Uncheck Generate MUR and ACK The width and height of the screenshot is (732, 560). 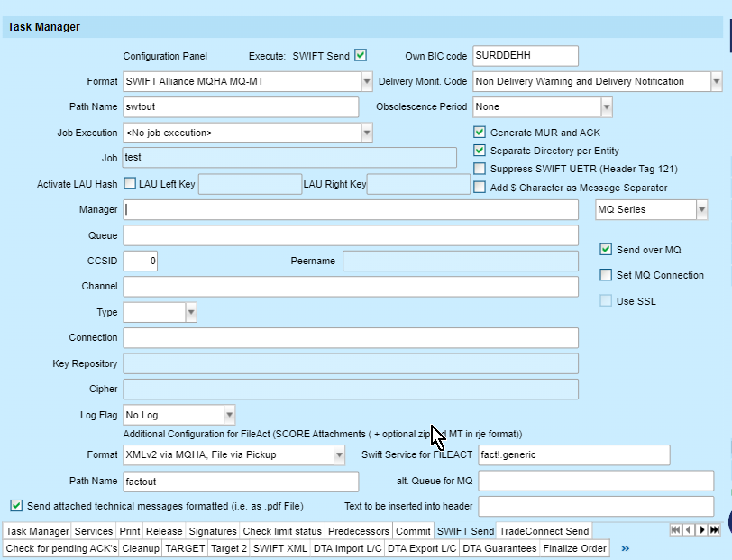click(x=480, y=133)
